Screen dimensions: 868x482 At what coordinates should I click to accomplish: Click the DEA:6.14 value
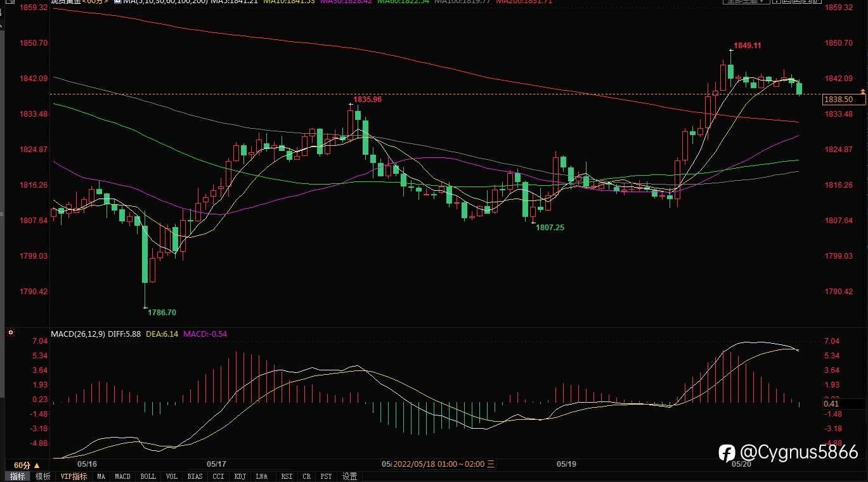click(162, 334)
